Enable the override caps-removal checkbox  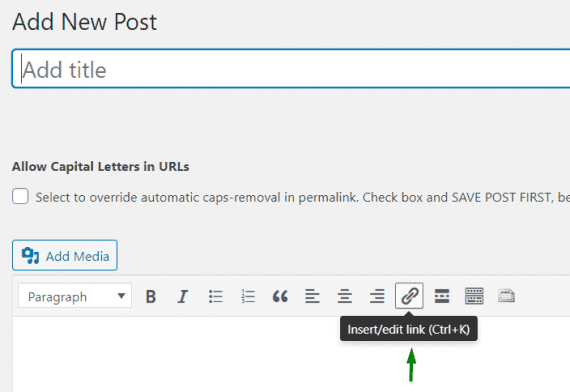click(20, 196)
